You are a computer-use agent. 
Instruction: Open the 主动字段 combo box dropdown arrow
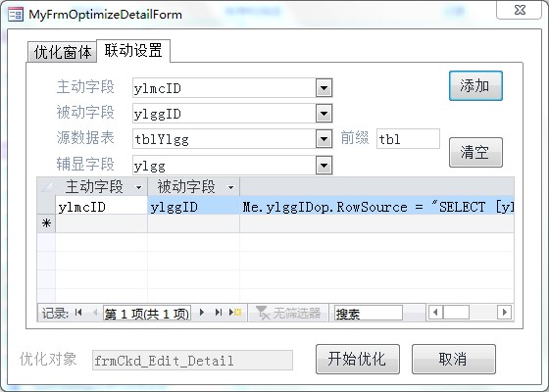tap(324, 88)
